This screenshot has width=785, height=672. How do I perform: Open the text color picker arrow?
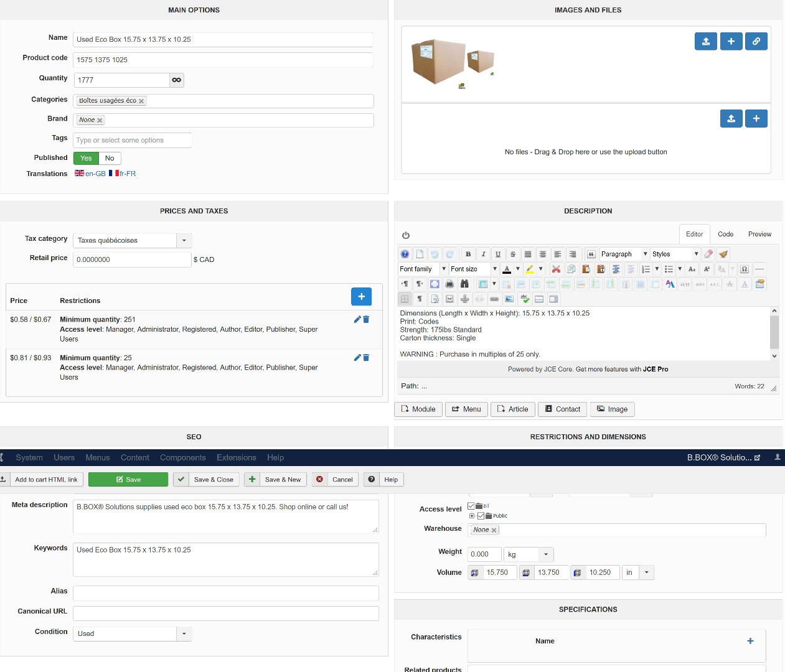pyautogui.click(x=517, y=269)
